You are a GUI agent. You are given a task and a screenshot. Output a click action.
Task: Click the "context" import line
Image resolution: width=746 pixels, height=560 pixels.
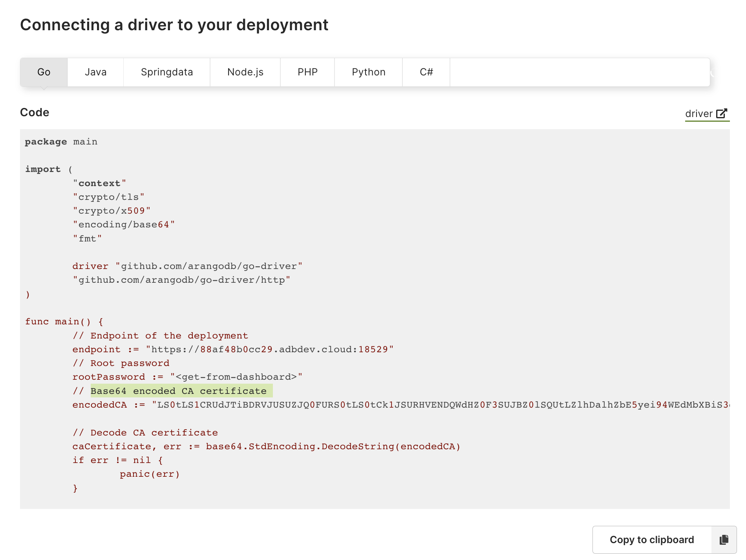tap(99, 183)
